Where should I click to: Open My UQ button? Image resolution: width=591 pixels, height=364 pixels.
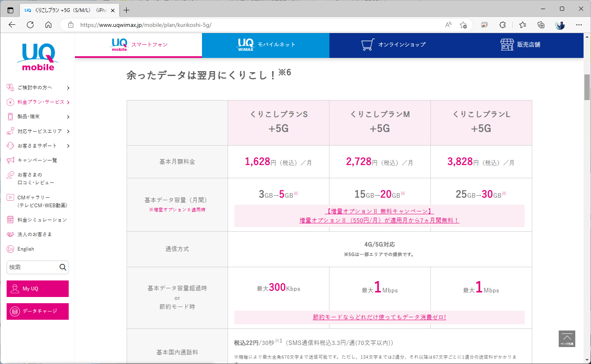(38, 289)
